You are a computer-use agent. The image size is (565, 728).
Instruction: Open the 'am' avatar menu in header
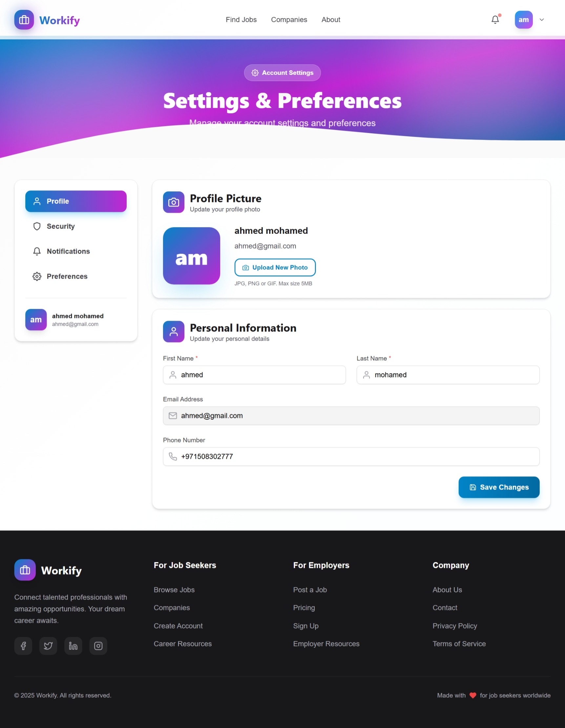pyautogui.click(x=523, y=20)
